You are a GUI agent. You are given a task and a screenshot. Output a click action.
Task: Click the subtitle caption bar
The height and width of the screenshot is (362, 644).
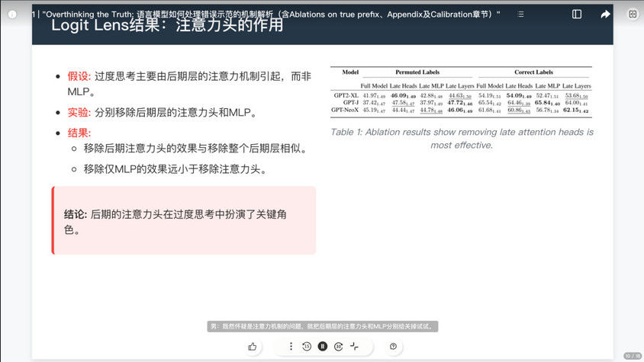point(323,326)
